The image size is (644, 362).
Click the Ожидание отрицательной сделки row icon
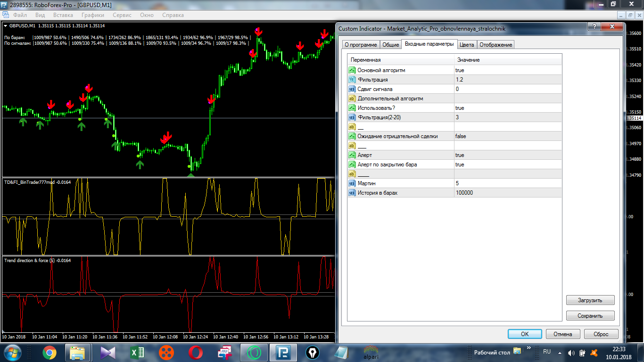[x=352, y=136]
